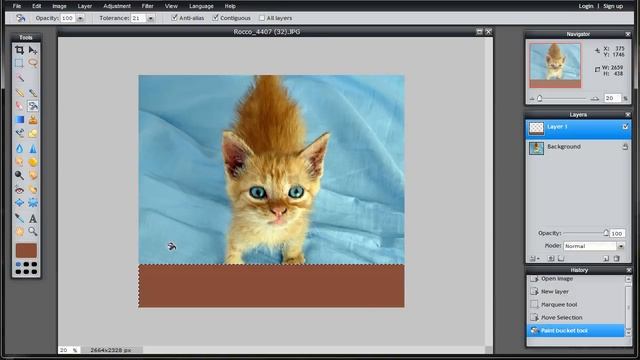The image size is (640, 360).
Task: Toggle the Contiguous checkbox
Action: (x=215, y=18)
